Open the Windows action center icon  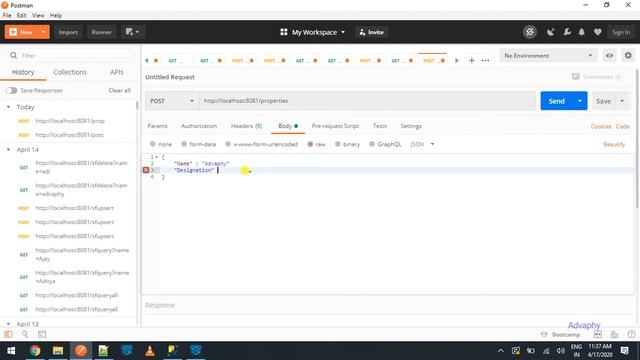tap(624, 351)
